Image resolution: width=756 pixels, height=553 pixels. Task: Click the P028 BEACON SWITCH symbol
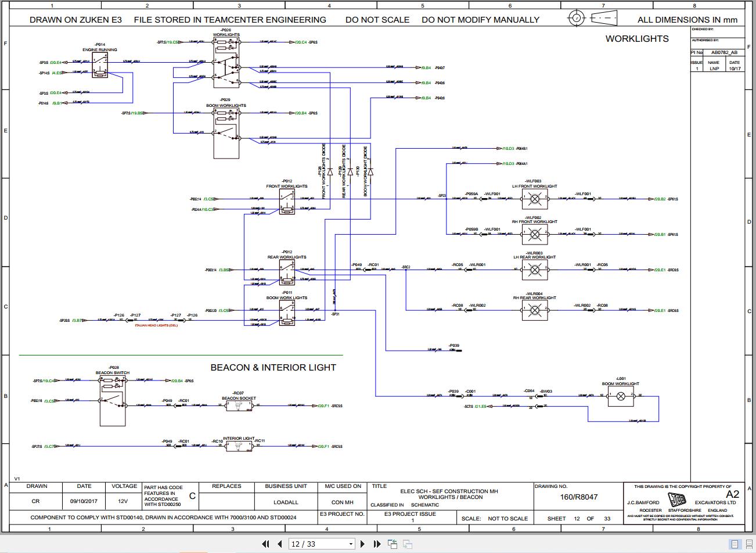(113, 401)
